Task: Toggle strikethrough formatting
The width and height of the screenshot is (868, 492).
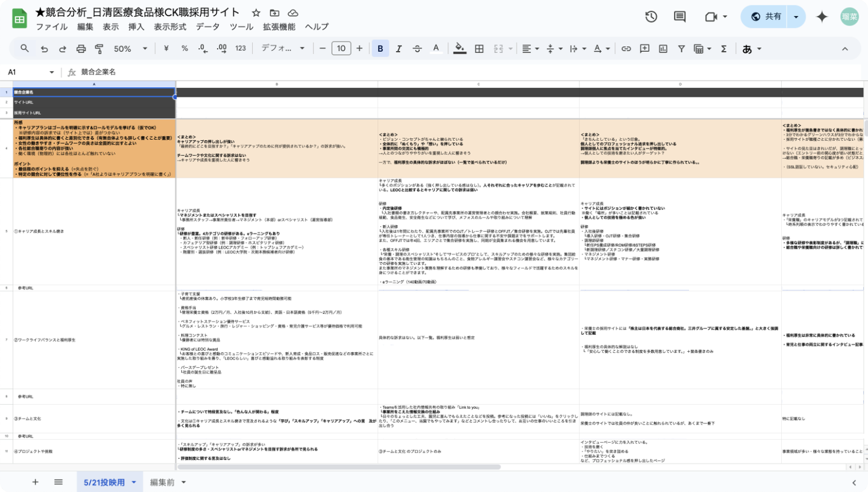Action: tap(417, 49)
